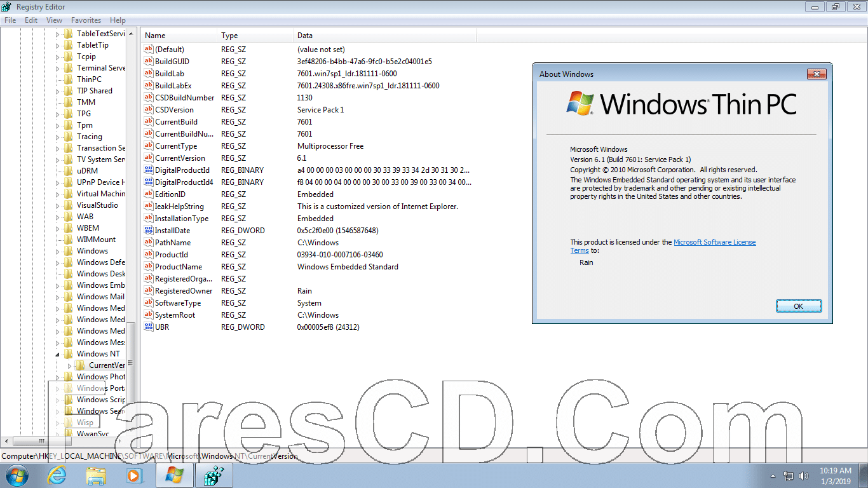The height and width of the screenshot is (488, 868).
Task: Select the CurrentType value name
Action: click(176, 146)
